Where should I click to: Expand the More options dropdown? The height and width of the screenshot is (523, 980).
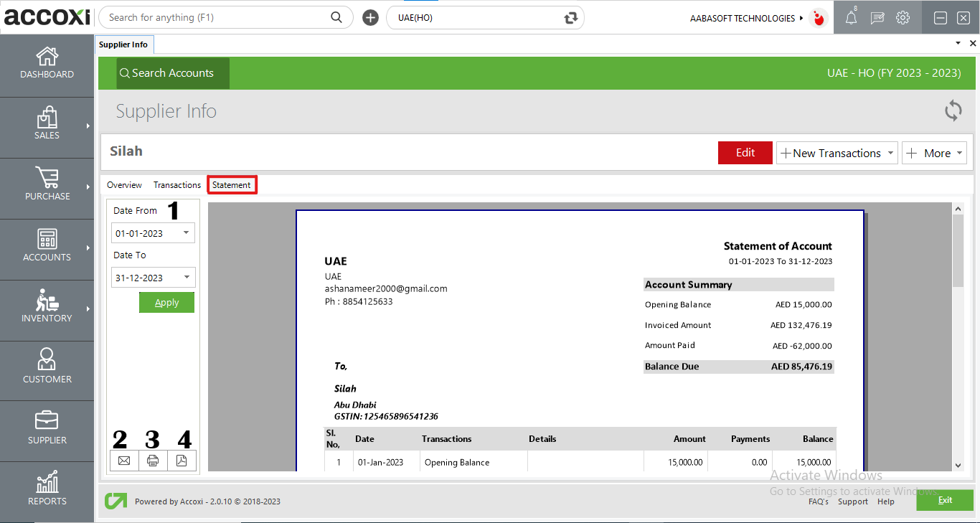pyautogui.click(x=934, y=153)
